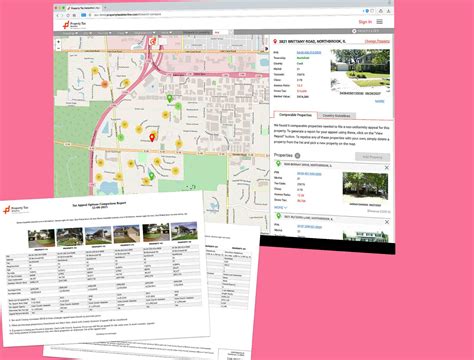
Task: Expand MORE details for first comparable property
Action: pos(280,207)
